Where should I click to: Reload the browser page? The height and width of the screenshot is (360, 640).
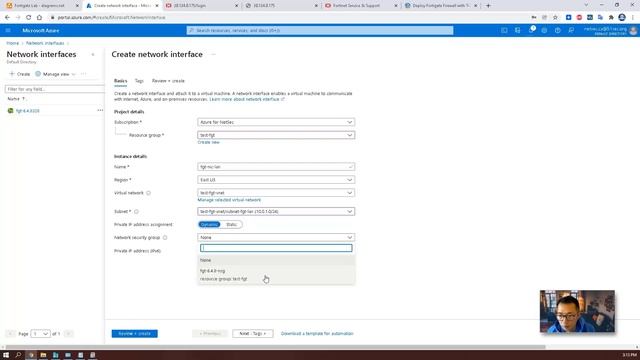pyautogui.click(x=29, y=18)
